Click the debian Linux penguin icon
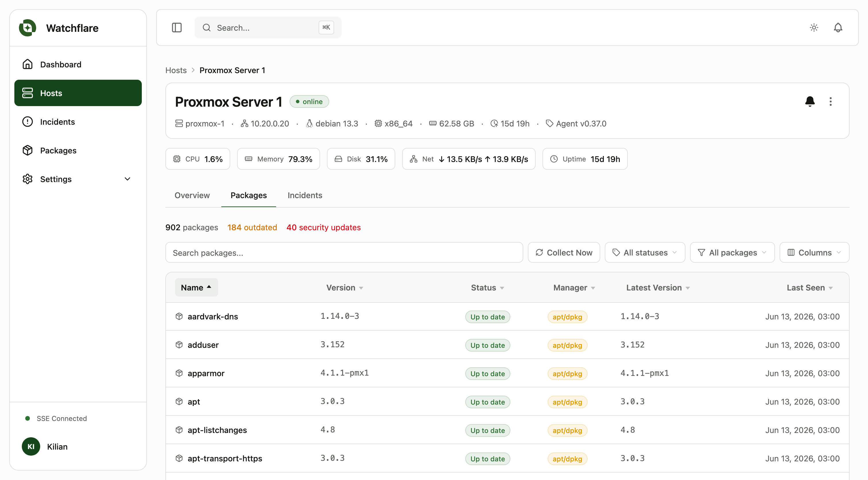 (309, 124)
